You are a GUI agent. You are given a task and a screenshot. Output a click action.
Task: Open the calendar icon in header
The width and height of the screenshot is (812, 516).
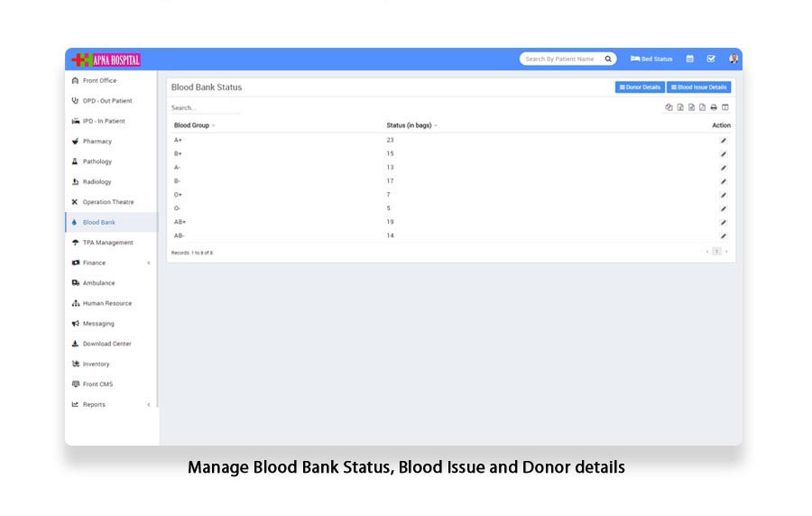[x=690, y=59]
